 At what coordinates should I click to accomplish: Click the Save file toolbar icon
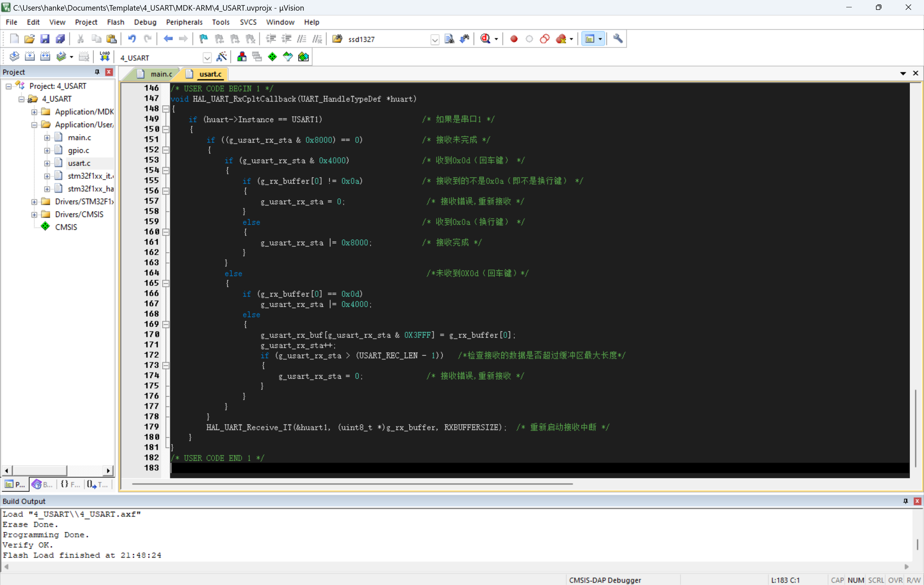coord(45,39)
